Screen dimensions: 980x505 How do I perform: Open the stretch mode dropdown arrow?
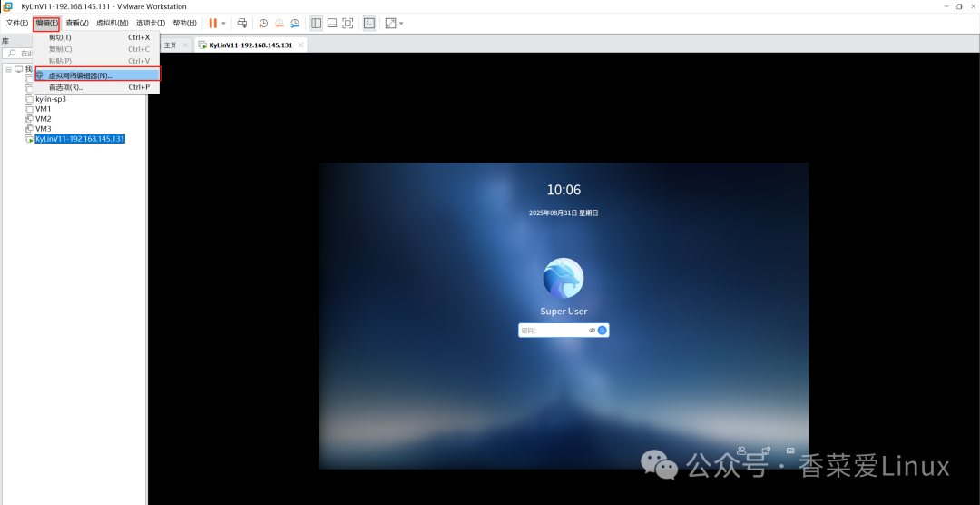(401, 23)
